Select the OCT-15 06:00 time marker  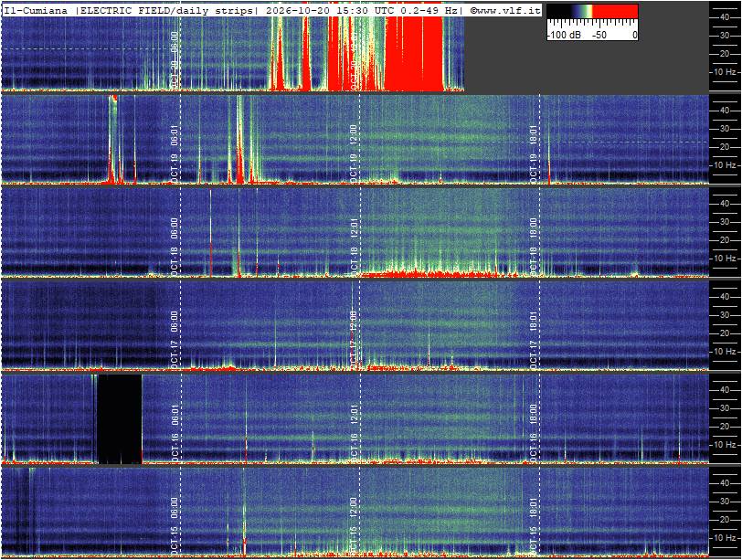click(175, 526)
